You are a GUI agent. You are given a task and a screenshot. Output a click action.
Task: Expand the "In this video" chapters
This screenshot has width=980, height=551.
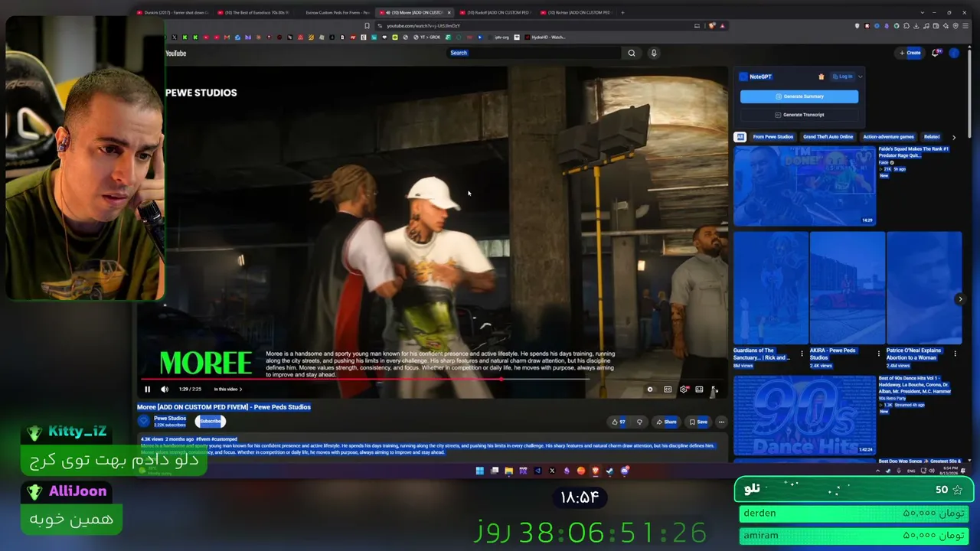[x=228, y=390]
